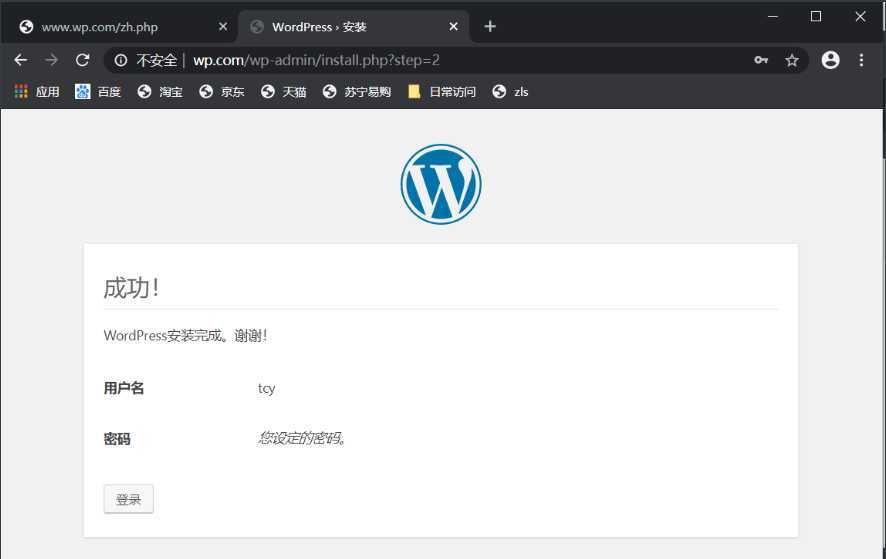Minimize the Chrome window
The width and height of the screenshot is (886, 559).
coord(772,16)
